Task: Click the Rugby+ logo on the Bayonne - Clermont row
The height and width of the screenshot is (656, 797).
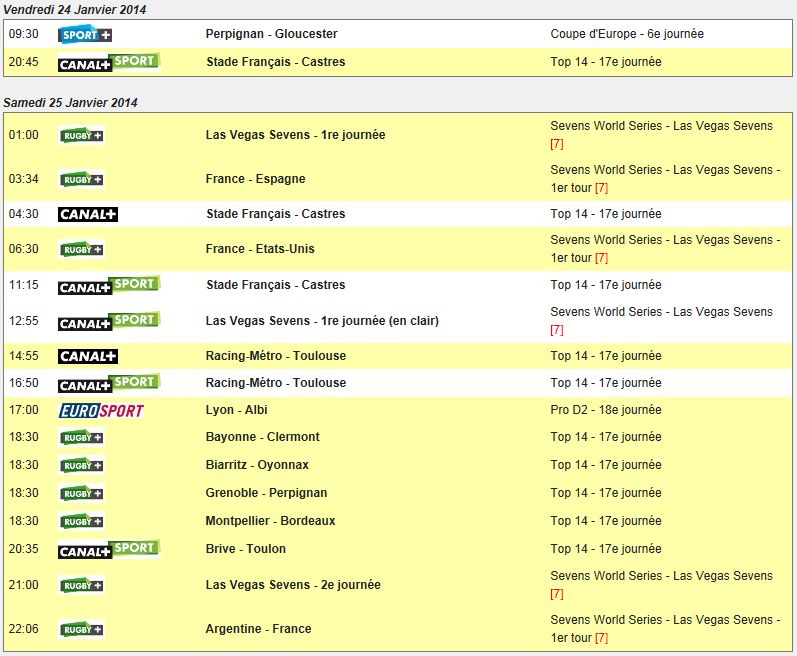Action: point(82,438)
